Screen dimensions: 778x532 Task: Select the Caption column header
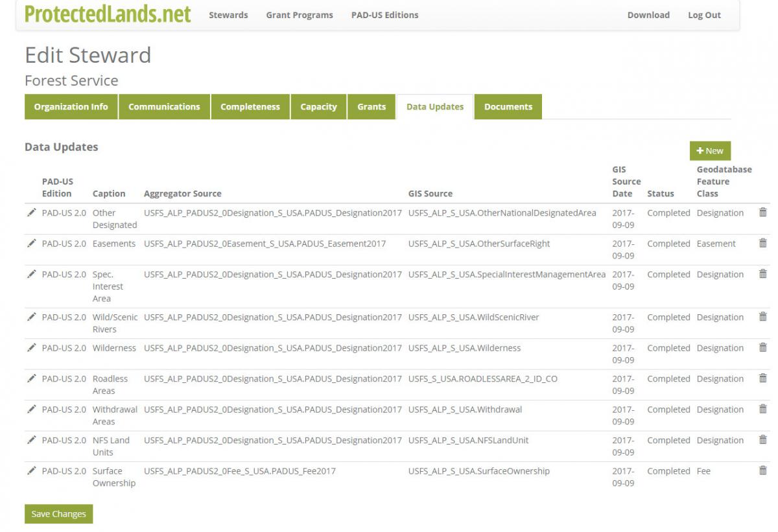(109, 193)
